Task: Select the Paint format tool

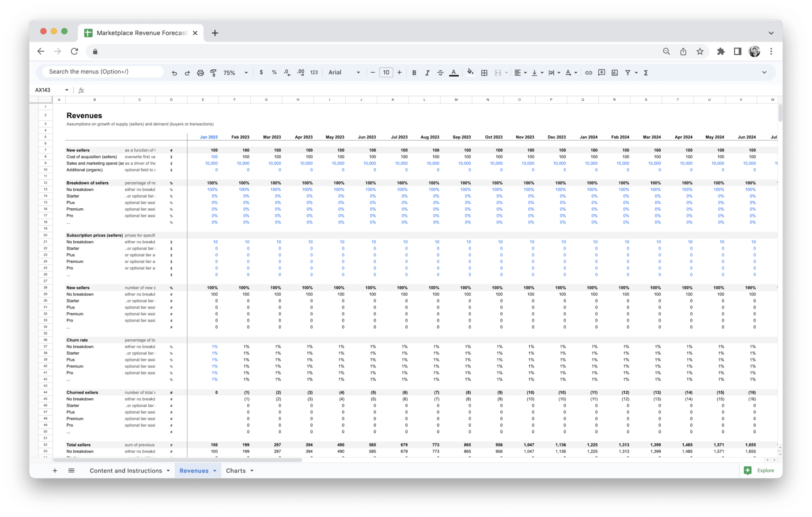Action: (213, 73)
